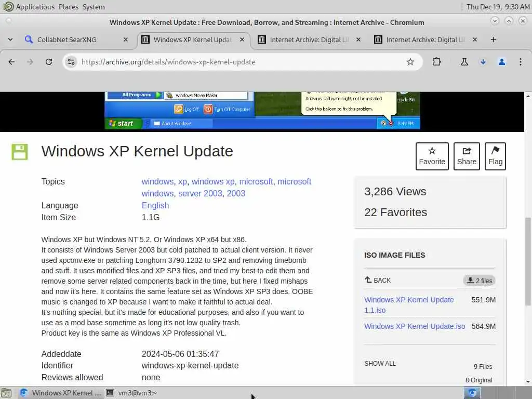The width and height of the screenshot is (532, 399).
Task: Open the Chromium three-dot menu
Action: click(520, 62)
